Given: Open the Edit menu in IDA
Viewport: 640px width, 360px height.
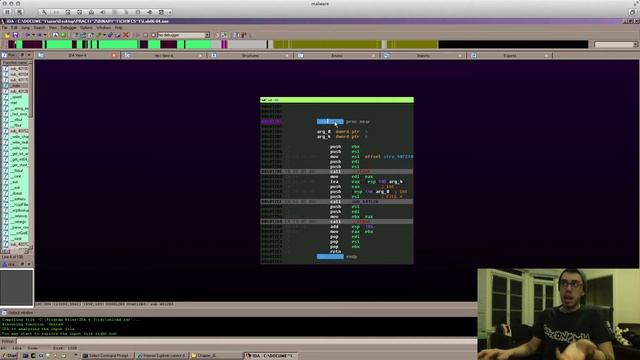Looking at the screenshot, I should coord(14,28).
